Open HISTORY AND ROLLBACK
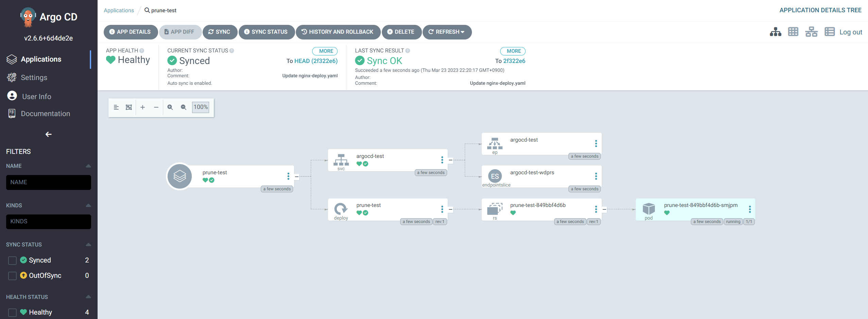The image size is (868, 319). point(338,32)
